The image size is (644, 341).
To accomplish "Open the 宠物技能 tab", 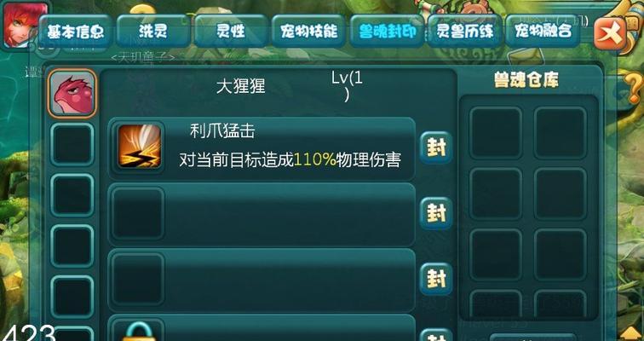I will tap(309, 32).
